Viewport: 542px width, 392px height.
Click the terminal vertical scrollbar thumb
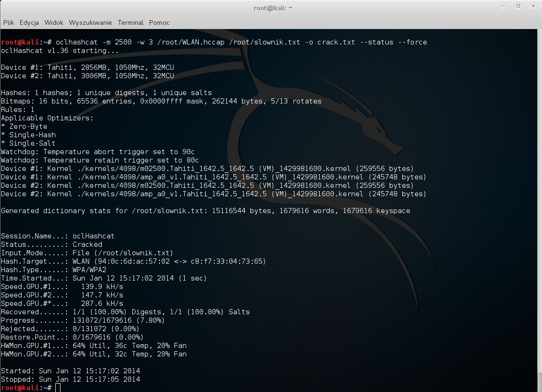540,382
